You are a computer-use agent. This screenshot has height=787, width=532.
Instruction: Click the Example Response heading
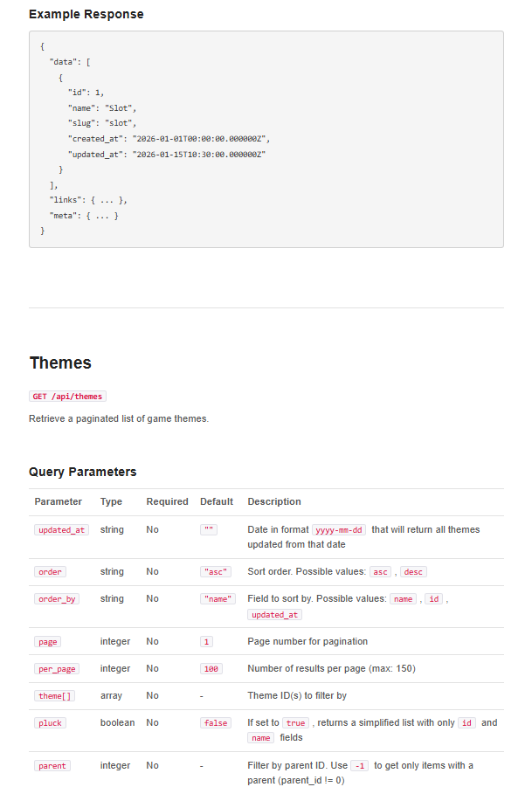click(86, 14)
